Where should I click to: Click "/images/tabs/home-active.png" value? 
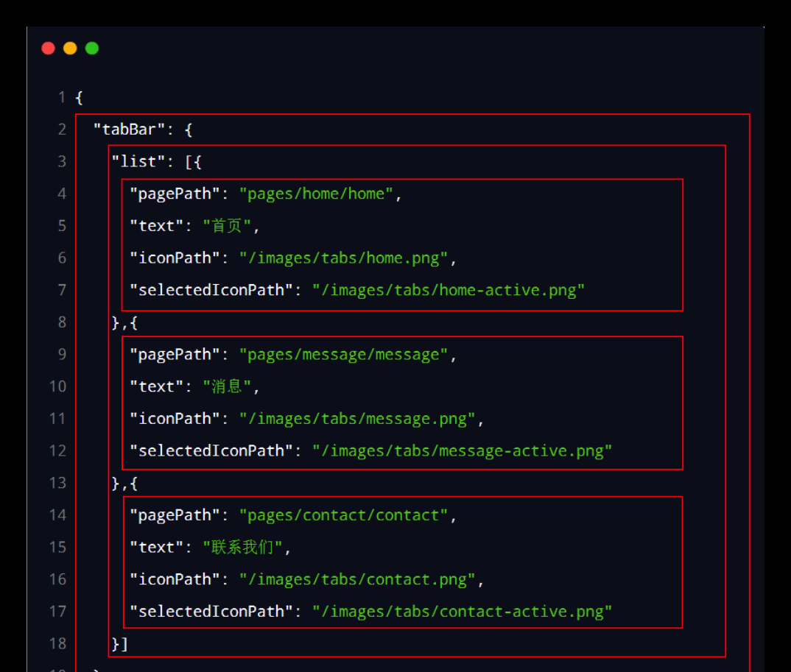(448, 291)
